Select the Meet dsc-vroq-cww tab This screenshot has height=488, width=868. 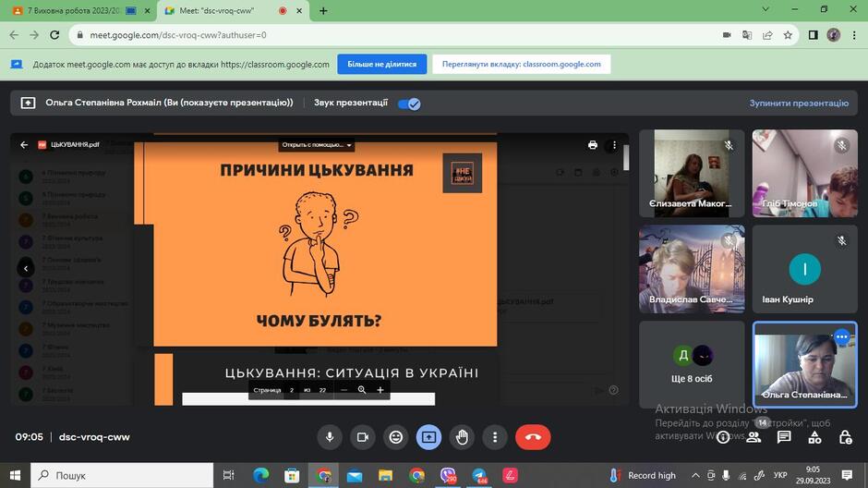tap(233, 10)
